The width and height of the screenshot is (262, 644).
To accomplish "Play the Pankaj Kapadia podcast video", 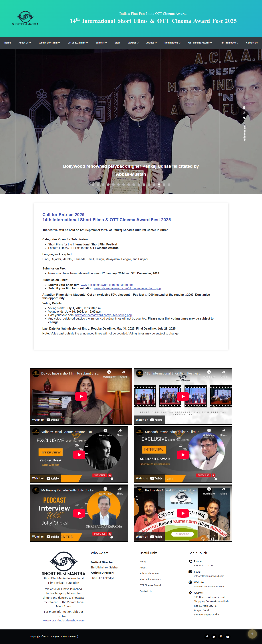I will (79, 513).
